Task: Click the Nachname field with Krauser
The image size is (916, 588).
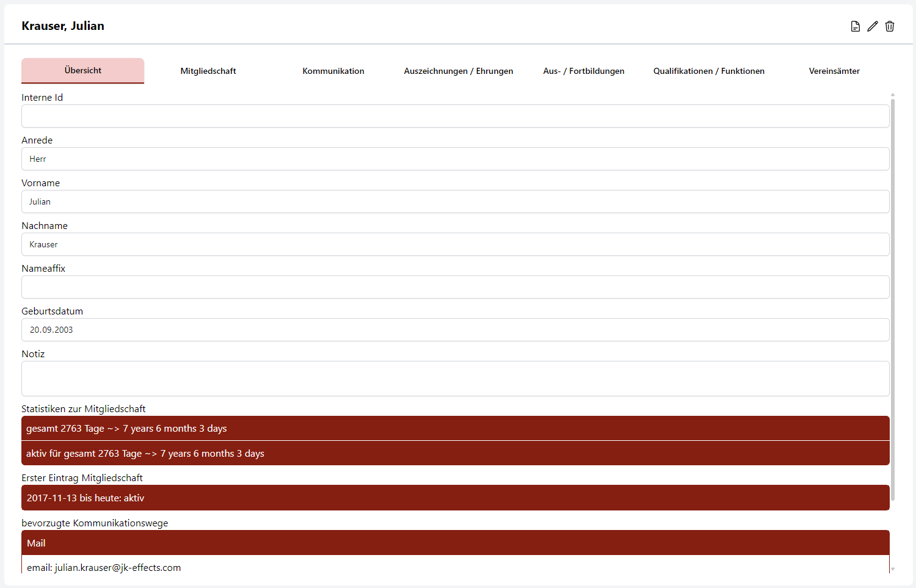Action: tap(456, 244)
